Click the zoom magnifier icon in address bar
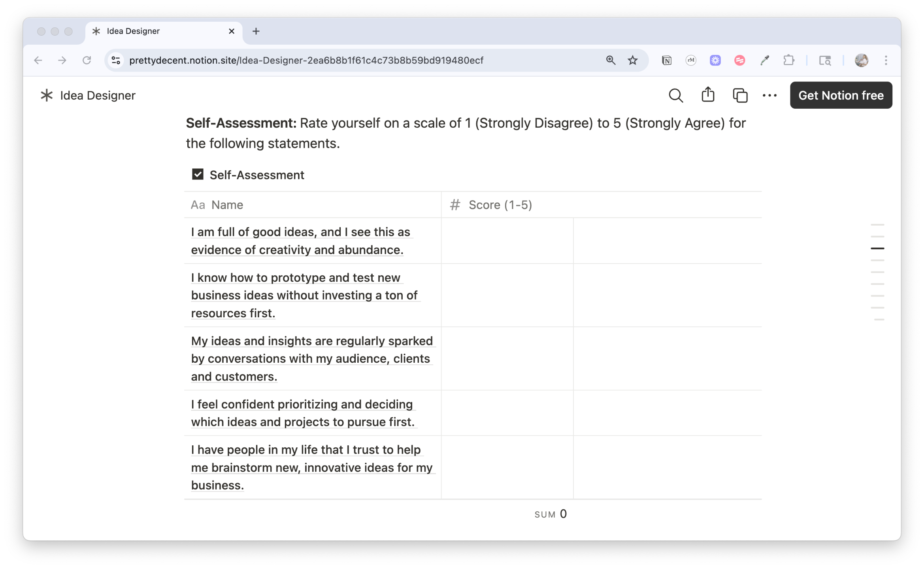The width and height of the screenshot is (924, 569). pos(610,60)
